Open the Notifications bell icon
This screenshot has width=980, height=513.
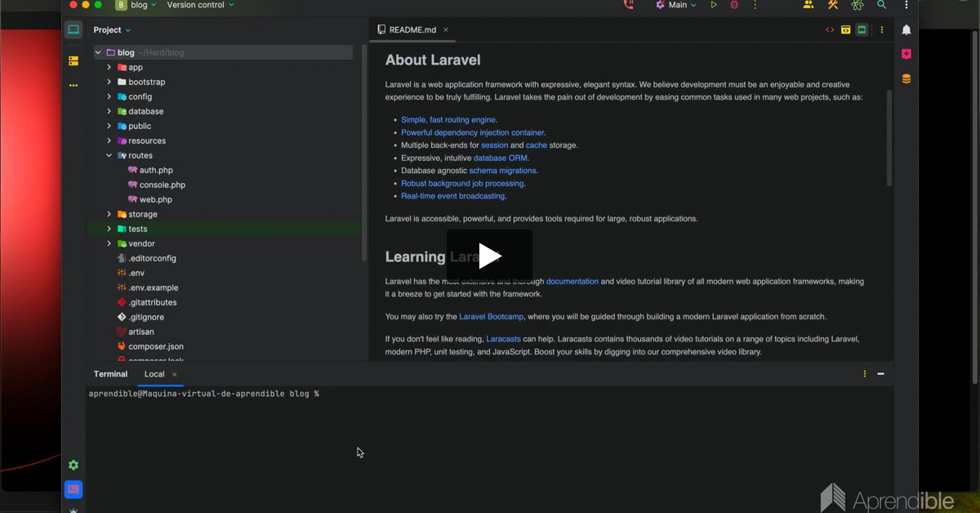point(906,30)
